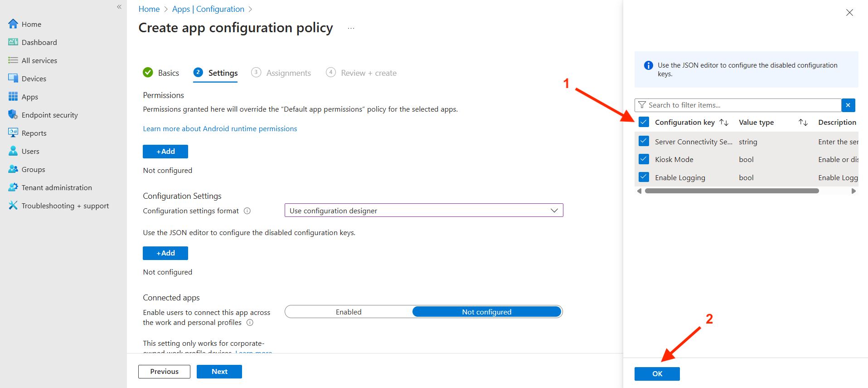The width and height of the screenshot is (868, 388).
Task: Open the Groups icon in sidebar
Action: 13,169
